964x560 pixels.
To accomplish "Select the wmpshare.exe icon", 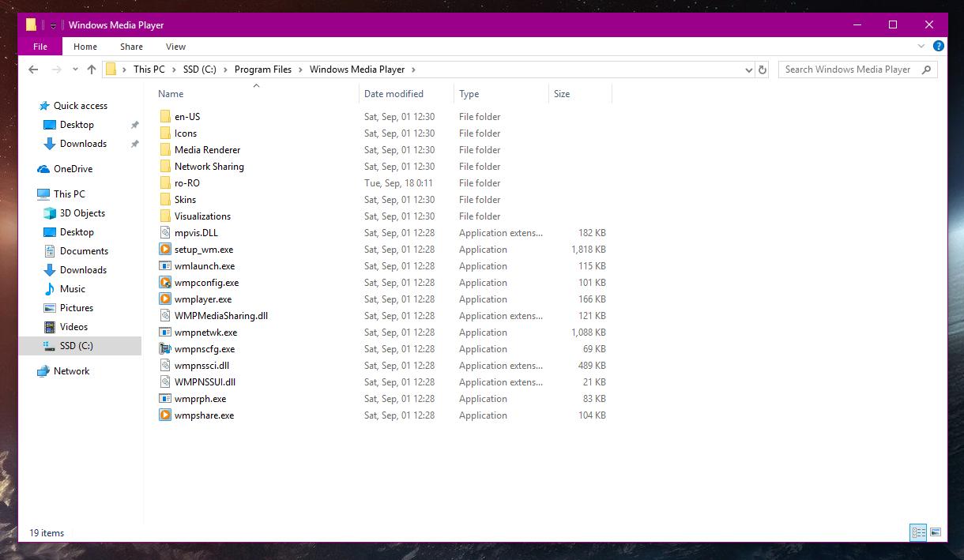I will point(165,415).
